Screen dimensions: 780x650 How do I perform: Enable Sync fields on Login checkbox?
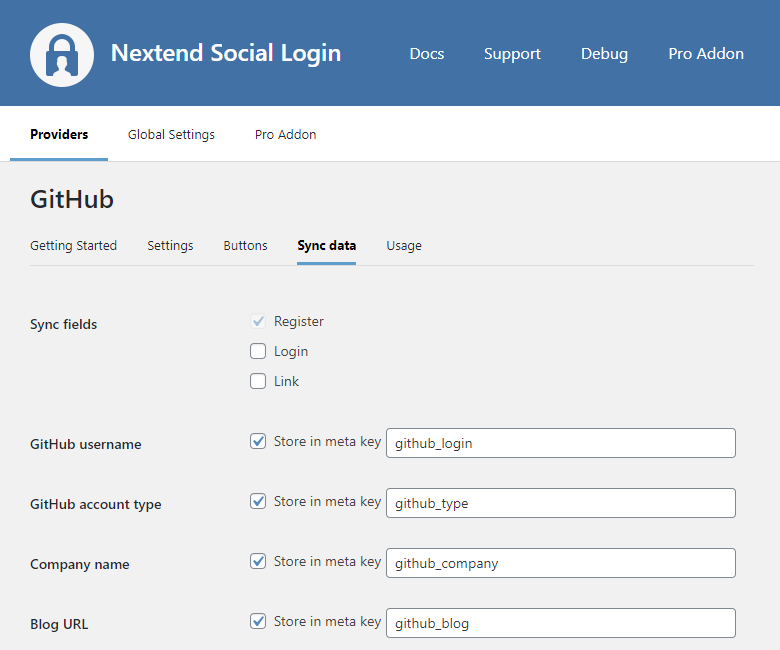point(258,351)
